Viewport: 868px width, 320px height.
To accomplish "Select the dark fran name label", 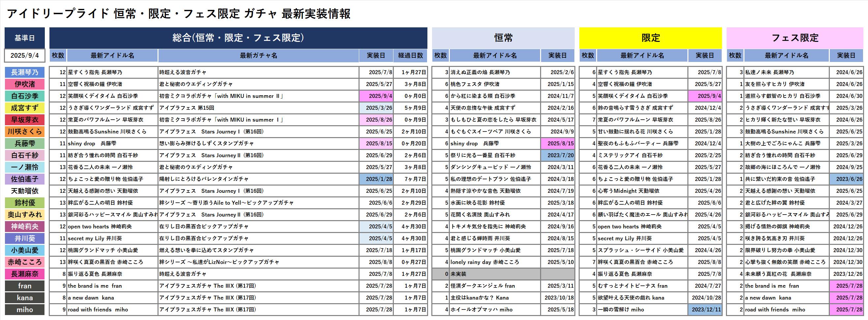I will (x=25, y=286).
